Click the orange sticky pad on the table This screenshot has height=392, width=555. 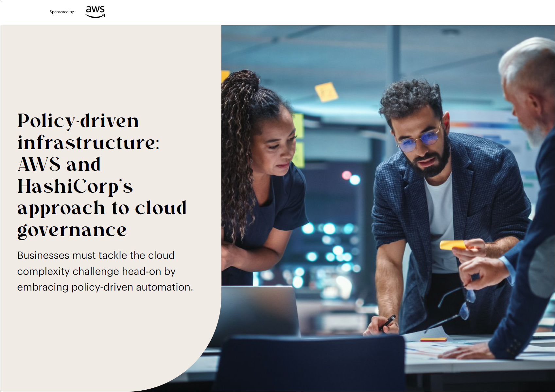tap(433, 339)
